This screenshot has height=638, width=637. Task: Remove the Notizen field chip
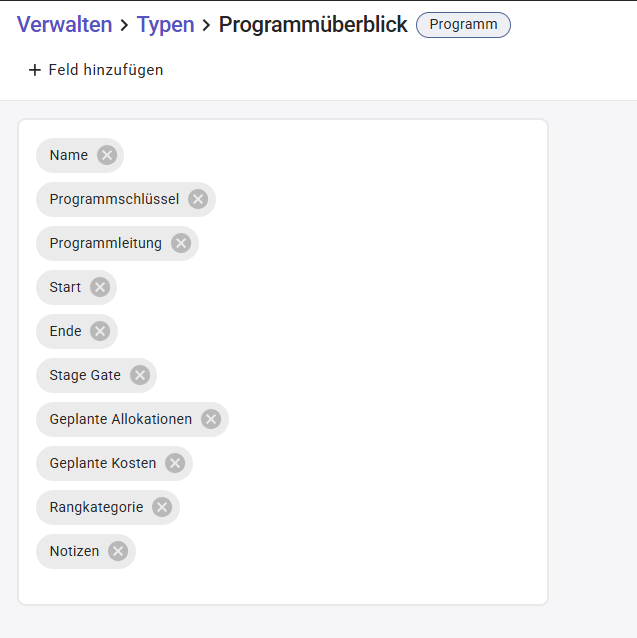pos(118,551)
